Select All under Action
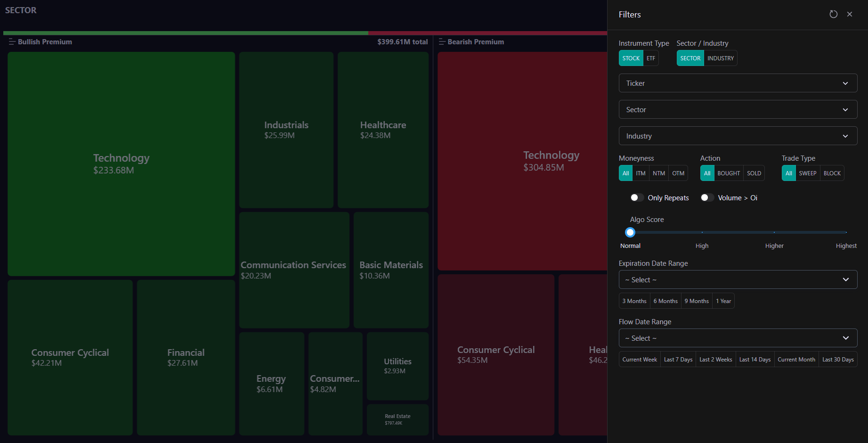 (x=707, y=173)
